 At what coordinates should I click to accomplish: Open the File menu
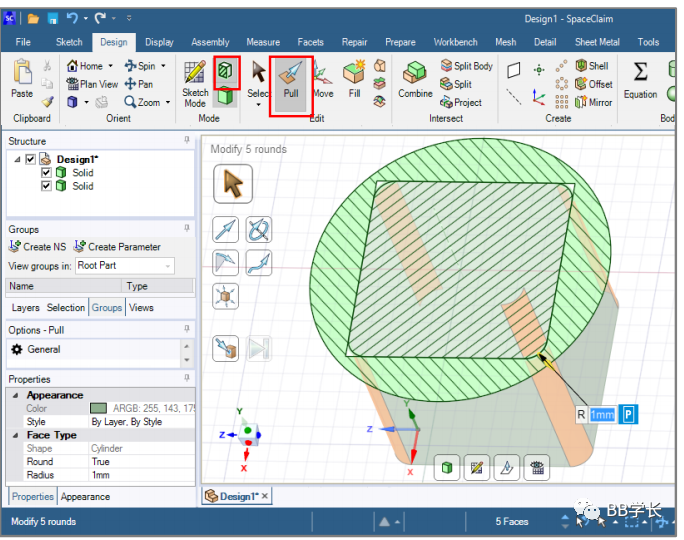[x=23, y=42]
